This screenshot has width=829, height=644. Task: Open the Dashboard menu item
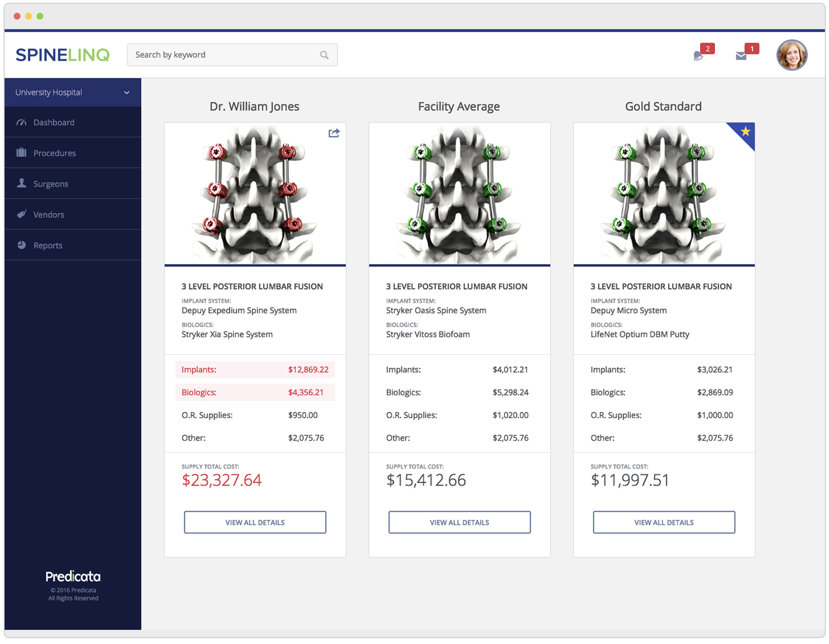(x=73, y=122)
